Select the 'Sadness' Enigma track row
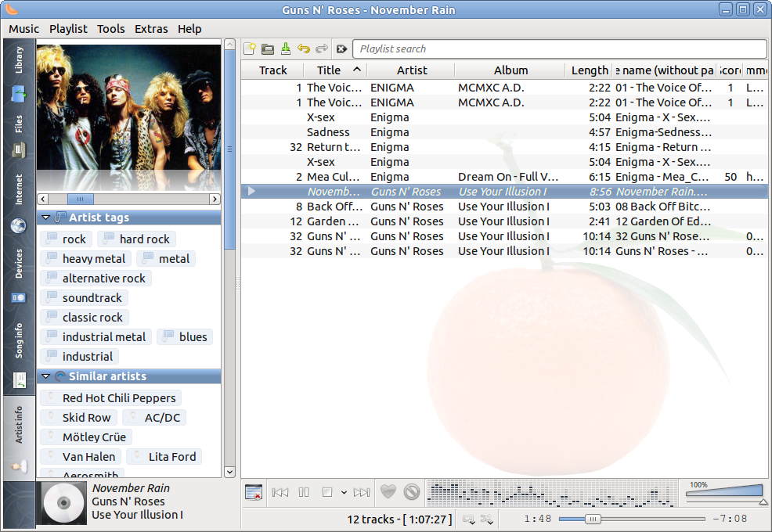772x532 pixels. tap(504, 132)
